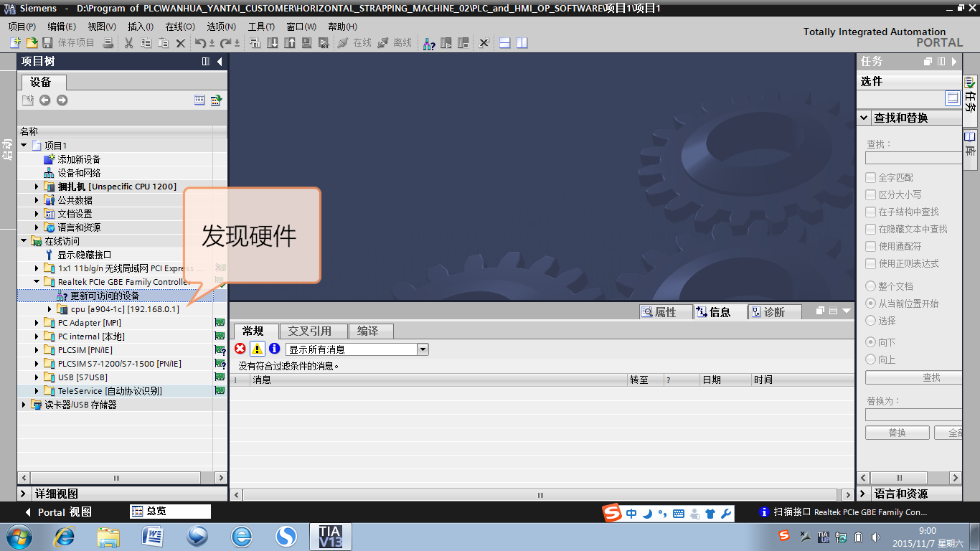Select 添加新设备 in the project tree
The width and height of the screenshot is (980, 551).
click(79, 159)
